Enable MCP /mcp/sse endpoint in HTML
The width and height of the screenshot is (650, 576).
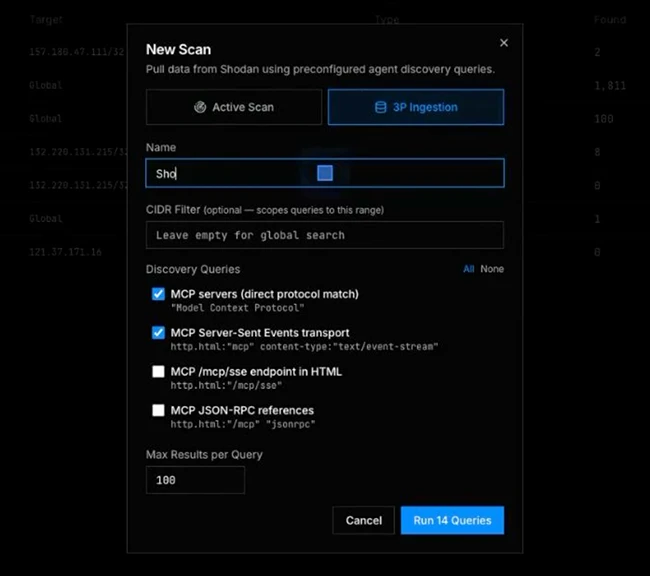[x=158, y=371]
